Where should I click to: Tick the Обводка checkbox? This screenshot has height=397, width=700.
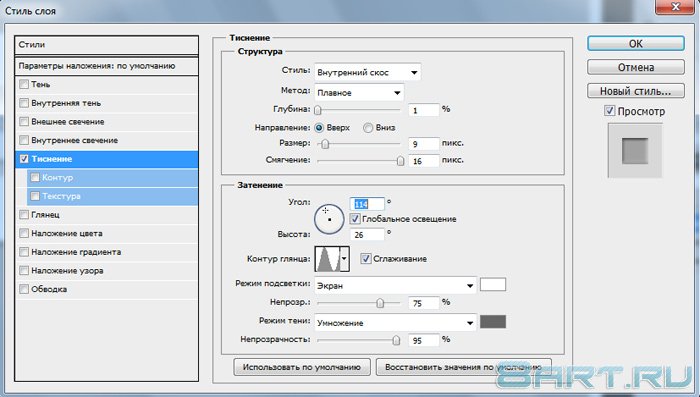[x=24, y=289]
